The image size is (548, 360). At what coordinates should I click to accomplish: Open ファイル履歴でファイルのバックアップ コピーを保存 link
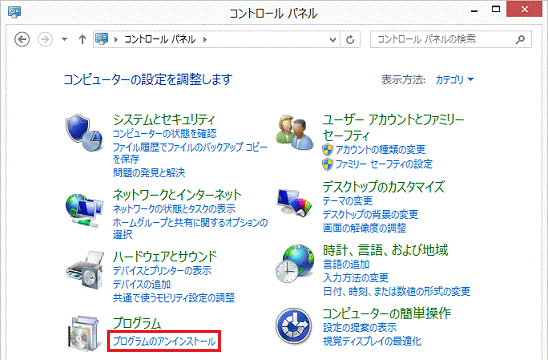[190, 153]
